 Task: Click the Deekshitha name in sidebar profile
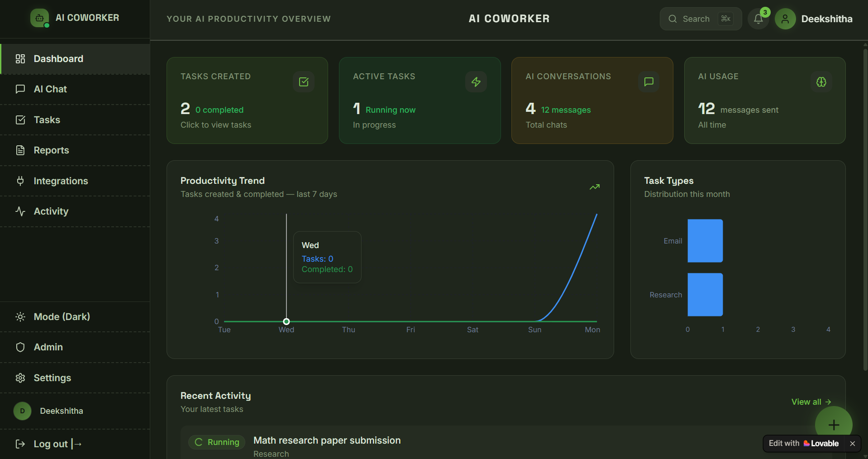click(x=62, y=411)
